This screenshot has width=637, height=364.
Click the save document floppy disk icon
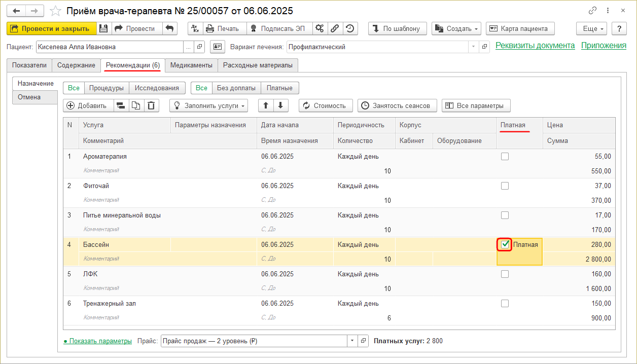tap(103, 28)
